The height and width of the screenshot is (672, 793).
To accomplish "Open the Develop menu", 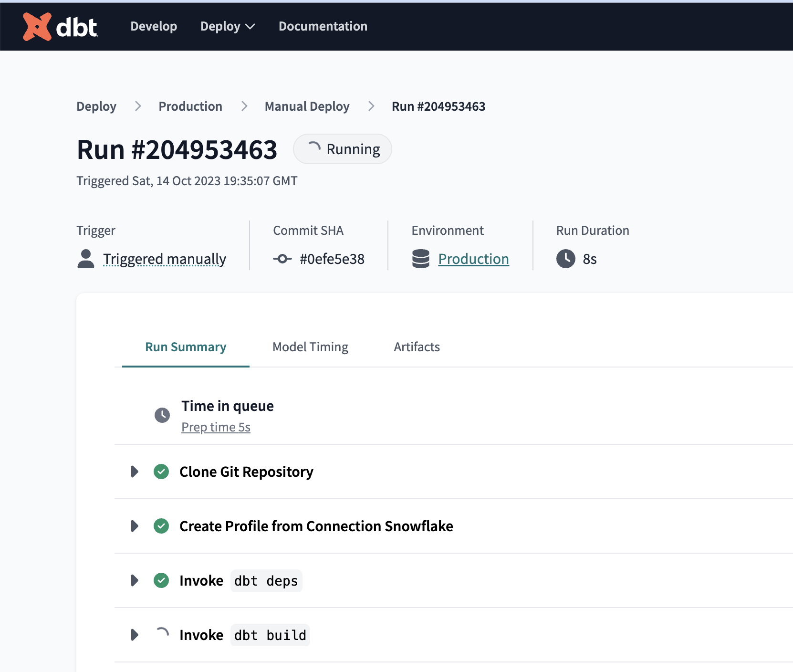I will pyautogui.click(x=153, y=26).
